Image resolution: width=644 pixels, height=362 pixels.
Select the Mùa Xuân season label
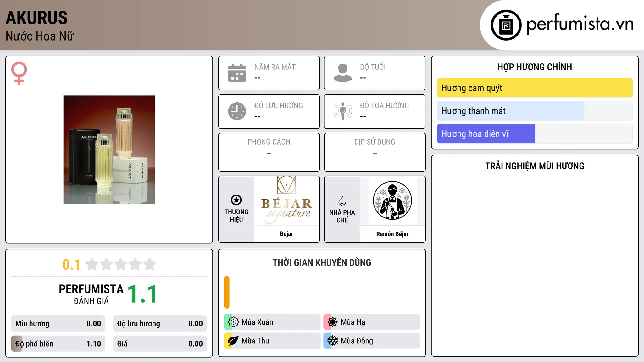click(257, 322)
